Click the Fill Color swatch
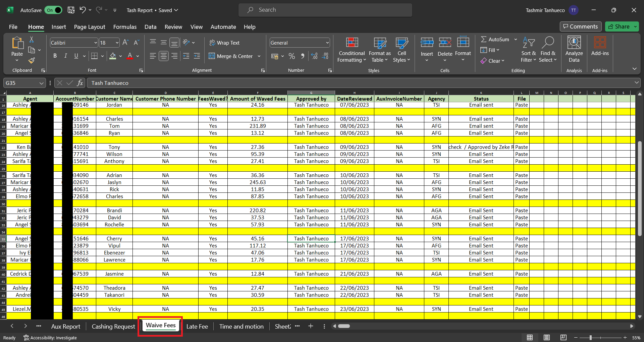This screenshot has width=644, height=342. pos(113,56)
